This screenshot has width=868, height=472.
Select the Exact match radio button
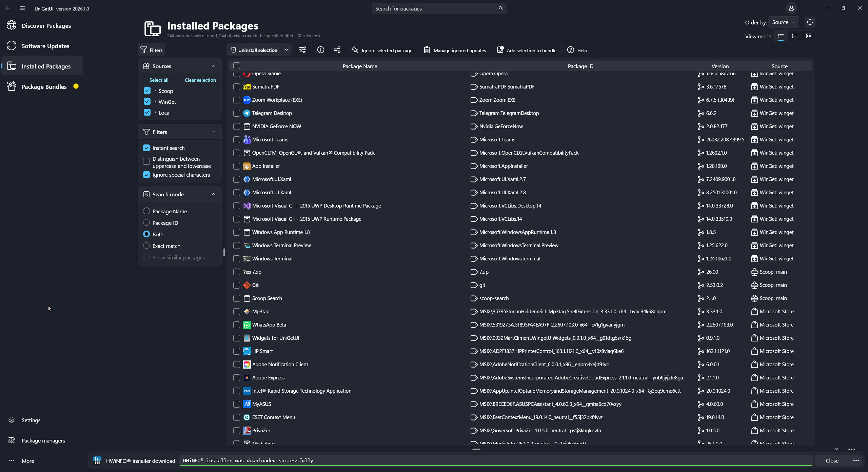tap(146, 246)
